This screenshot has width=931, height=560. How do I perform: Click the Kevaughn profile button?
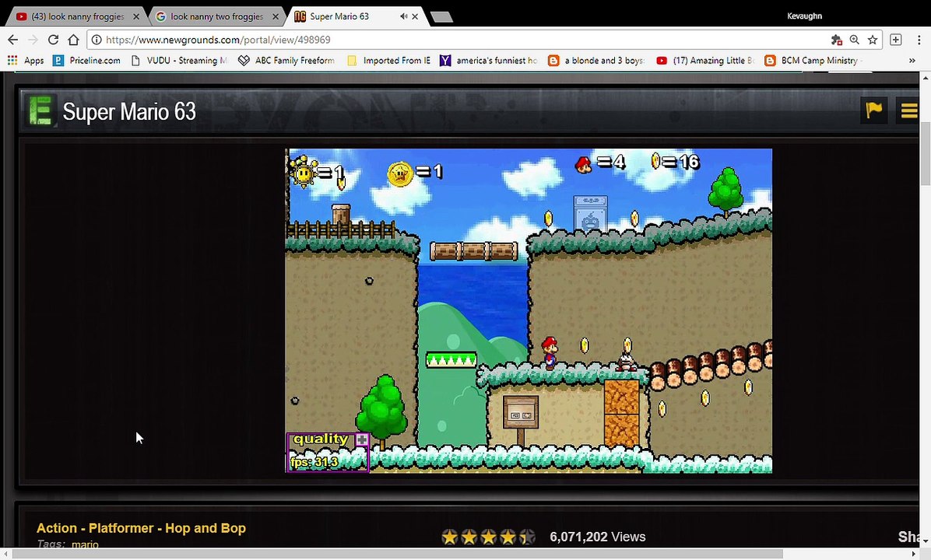coord(805,16)
